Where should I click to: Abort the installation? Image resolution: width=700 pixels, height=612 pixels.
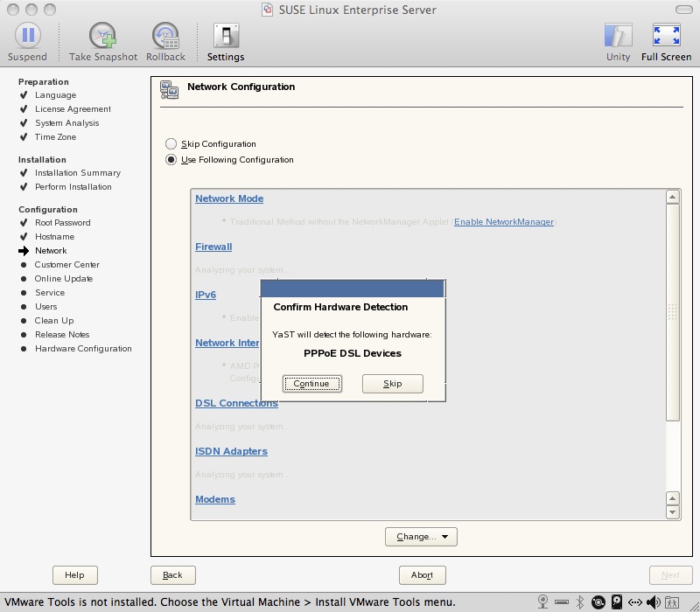pos(423,575)
